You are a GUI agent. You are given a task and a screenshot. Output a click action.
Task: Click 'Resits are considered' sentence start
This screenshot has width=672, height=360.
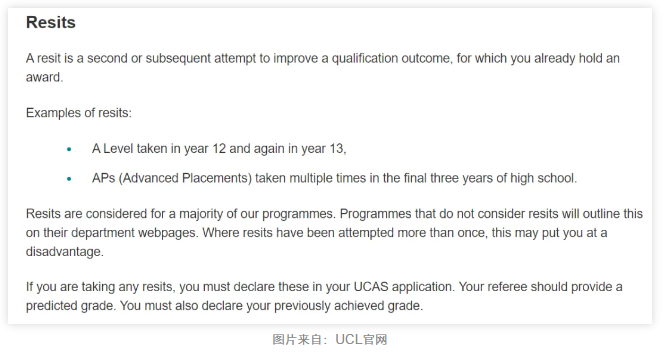coord(87,213)
